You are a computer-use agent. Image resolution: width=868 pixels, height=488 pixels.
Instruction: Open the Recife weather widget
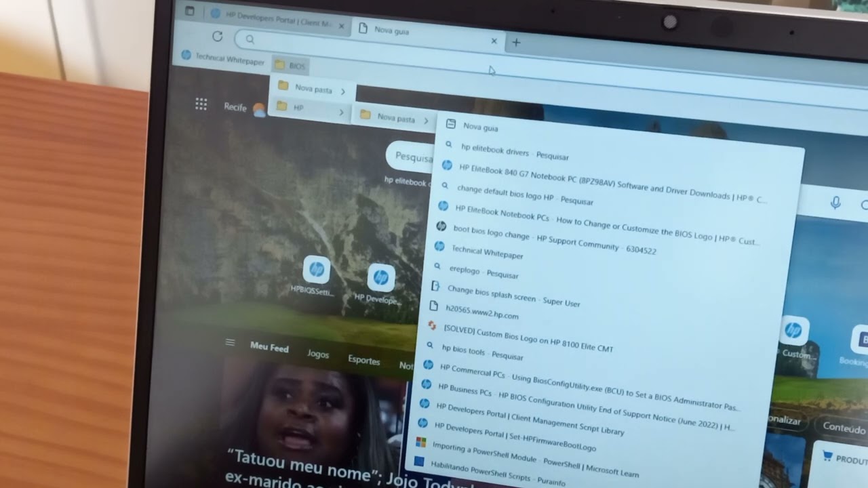pos(244,108)
